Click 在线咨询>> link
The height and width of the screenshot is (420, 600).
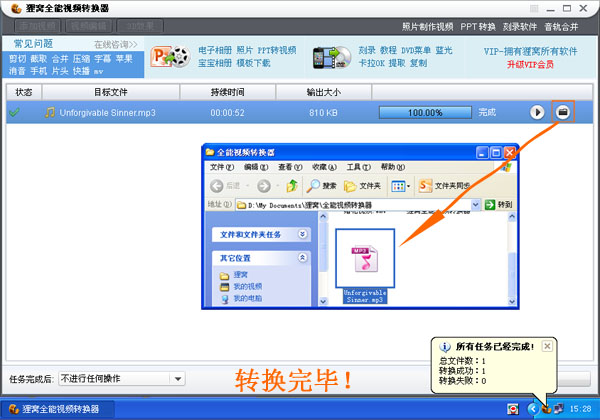tap(116, 45)
